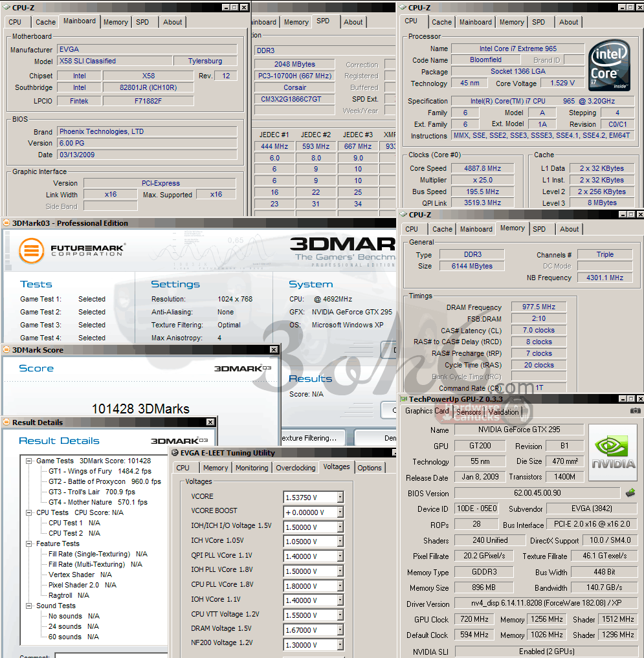Select the Pixel Shader 2.0 tree row

82,585
